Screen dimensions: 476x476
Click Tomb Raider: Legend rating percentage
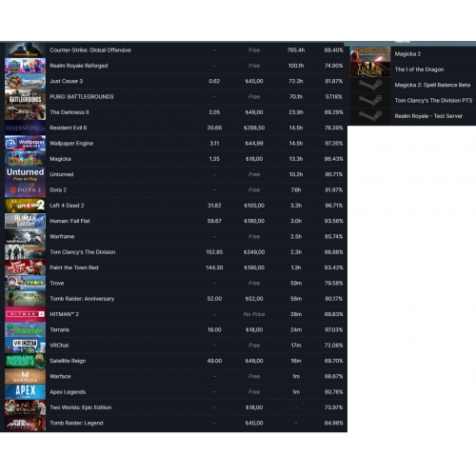[333, 423]
